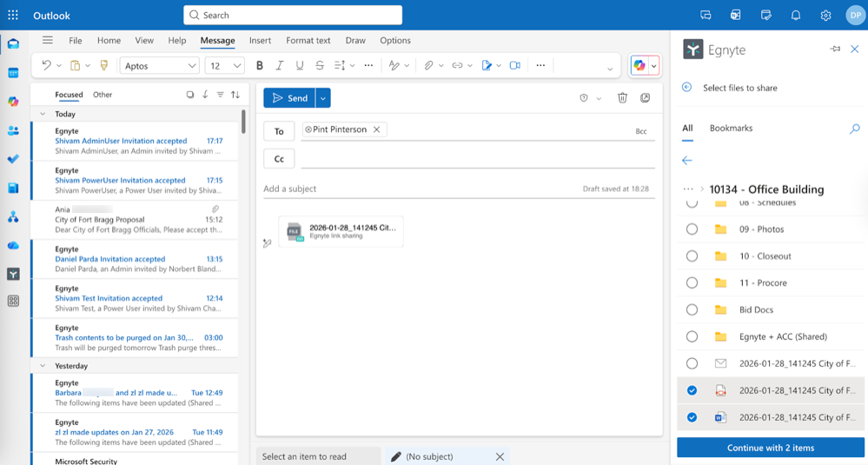Switch to the Insert ribbon tab

pos(260,40)
